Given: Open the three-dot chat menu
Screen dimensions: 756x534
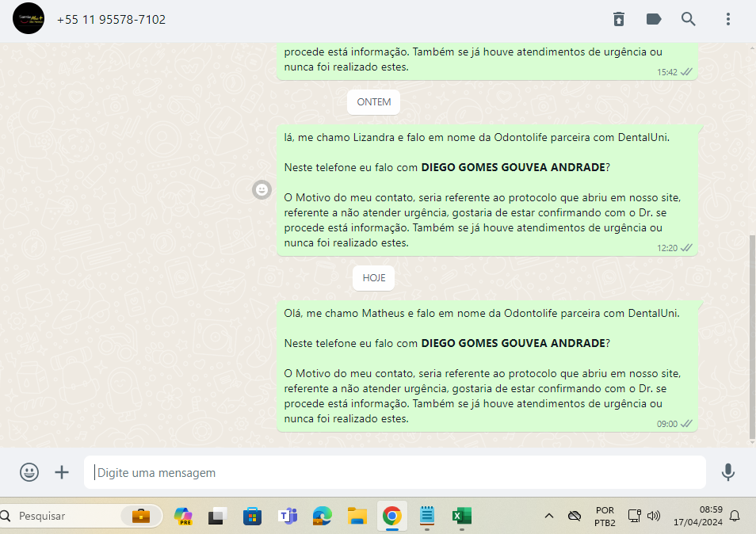Looking at the screenshot, I should click(x=728, y=19).
